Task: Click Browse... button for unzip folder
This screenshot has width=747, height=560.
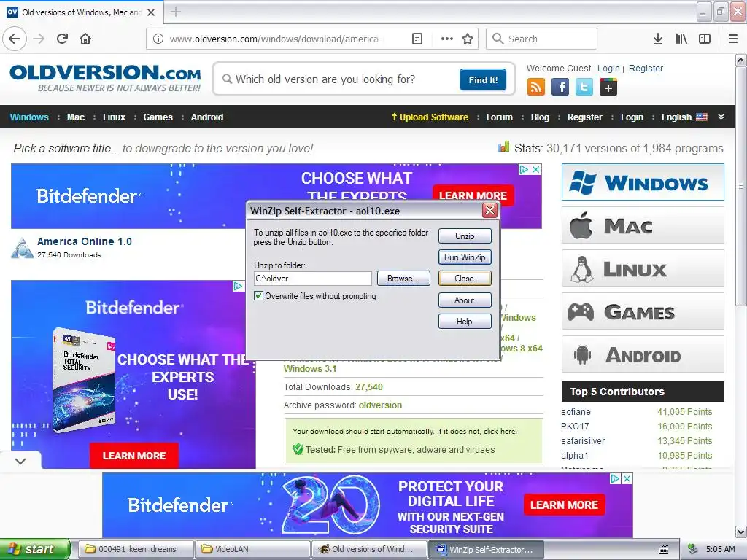Action: click(x=403, y=279)
